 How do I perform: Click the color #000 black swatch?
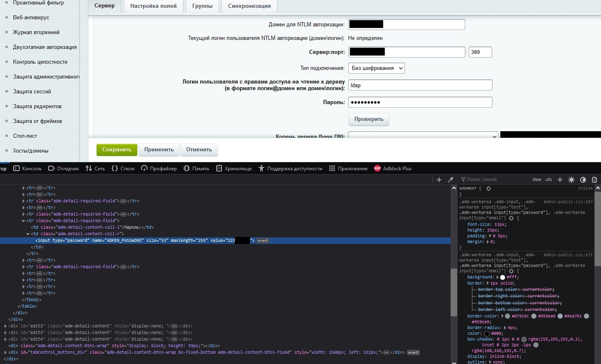coord(487,334)
